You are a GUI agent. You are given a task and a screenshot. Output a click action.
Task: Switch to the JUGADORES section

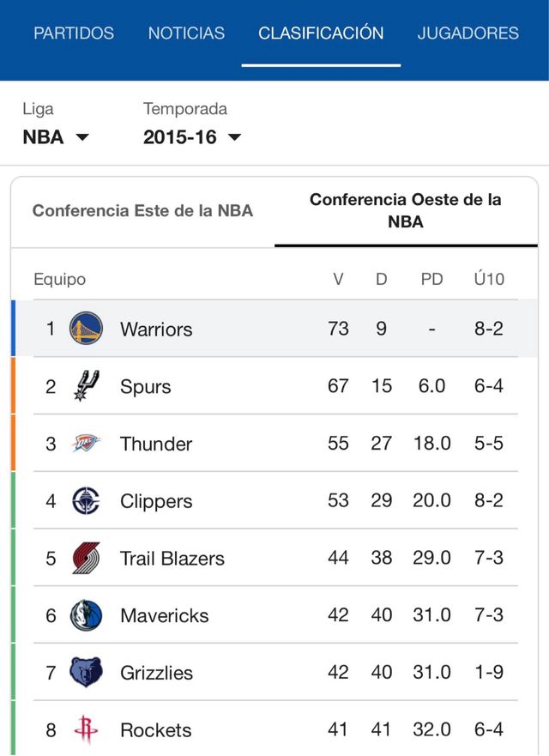(x=468, y=33)
